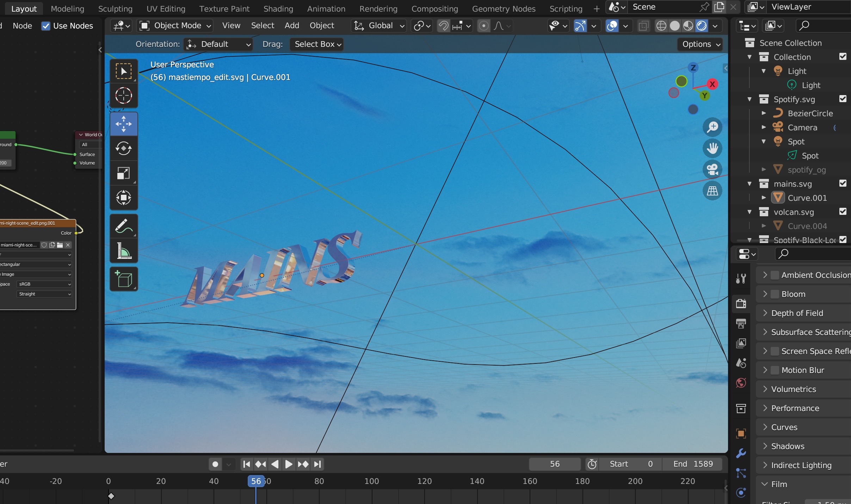Switch to orthographic grid view button

pyautogui.click(x=712, y=191)
